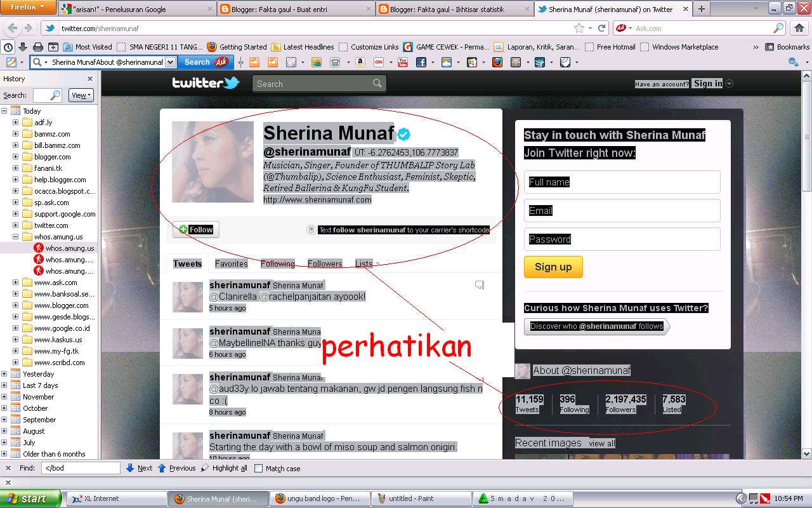
Task: Click the Ask toolbar settings gear icon
Action: click(x=793, y=62)
